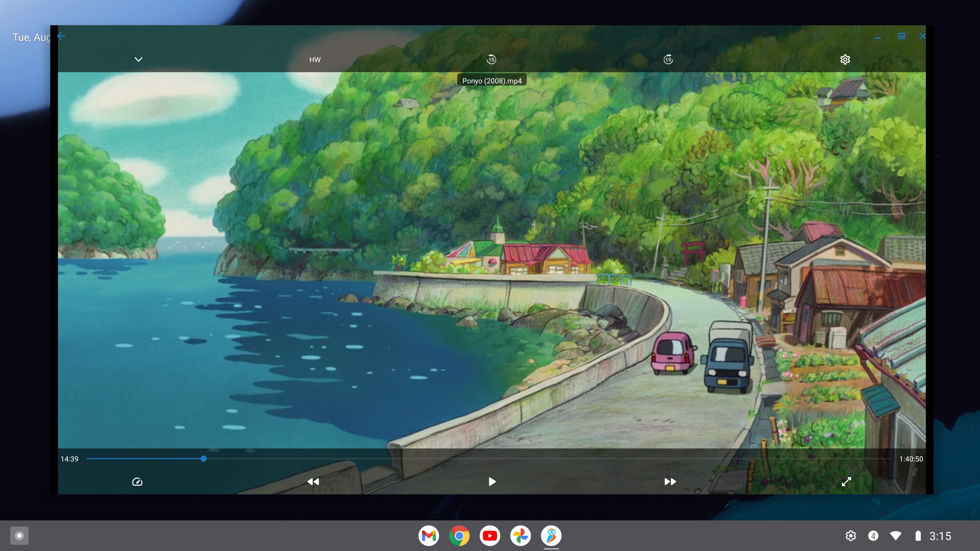Image resolution: width=980 pixels, height=551 pixels.
Task: Click the fast-forward double-arrow button
Action: [670, 482]
